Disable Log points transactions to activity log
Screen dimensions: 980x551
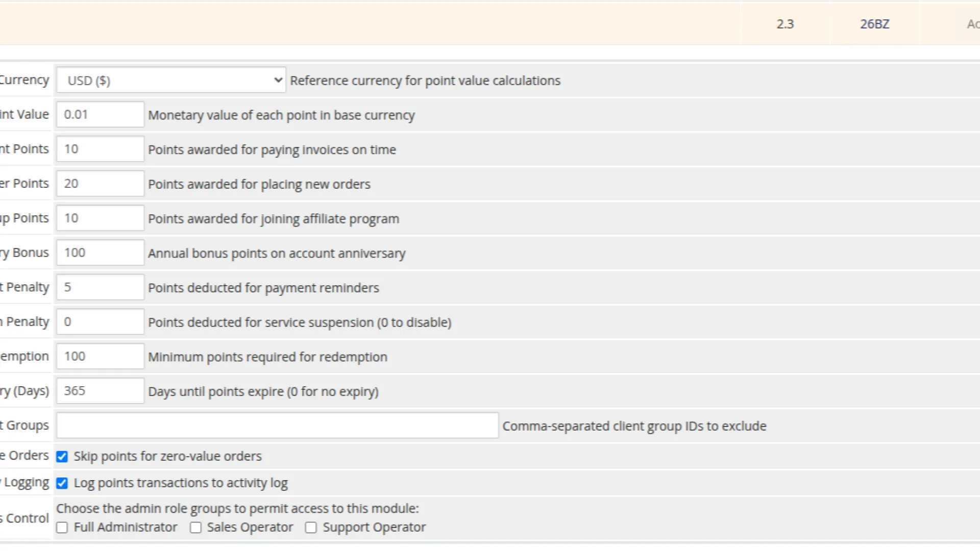click(62, 483)
